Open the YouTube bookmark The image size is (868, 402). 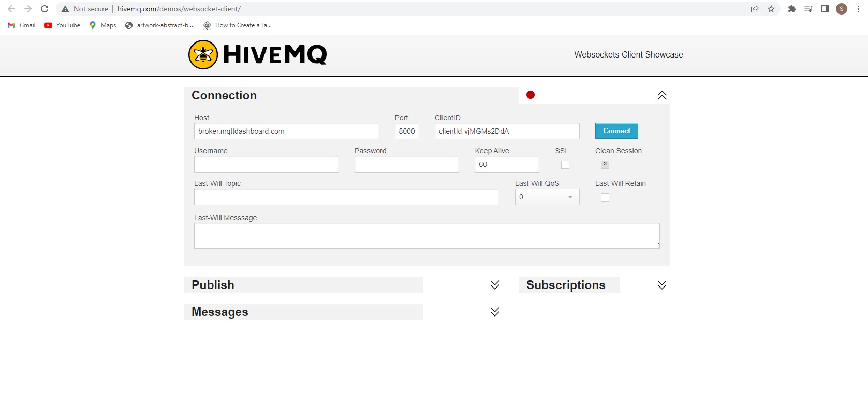pos(62,25)
